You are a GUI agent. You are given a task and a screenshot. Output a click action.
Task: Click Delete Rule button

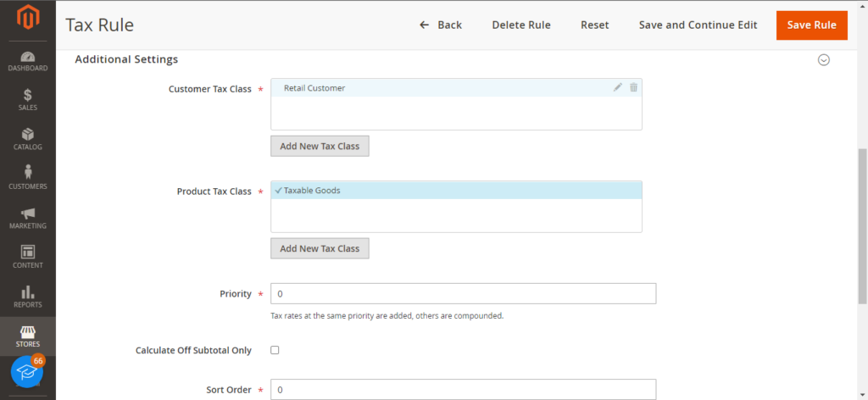521,25
